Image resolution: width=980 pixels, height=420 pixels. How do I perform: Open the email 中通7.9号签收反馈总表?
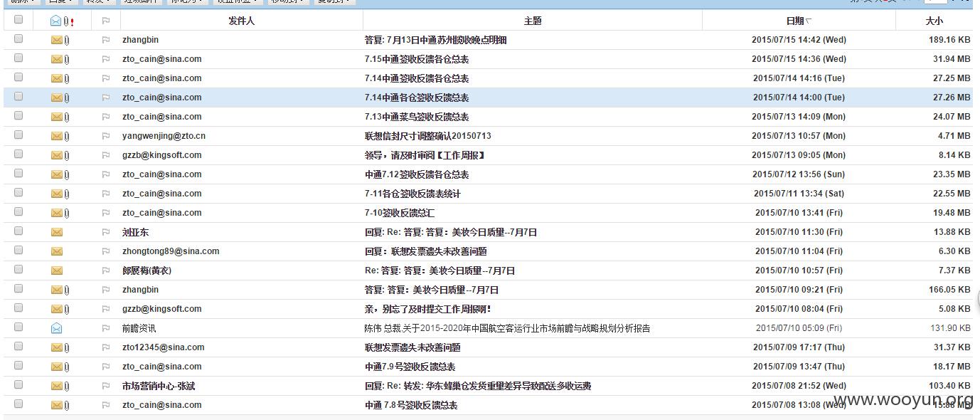[410, 367]
